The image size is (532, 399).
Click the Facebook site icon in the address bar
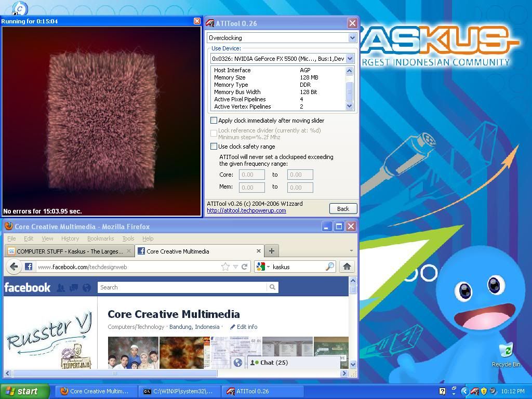pyautogui.click(x=29, y=267)
